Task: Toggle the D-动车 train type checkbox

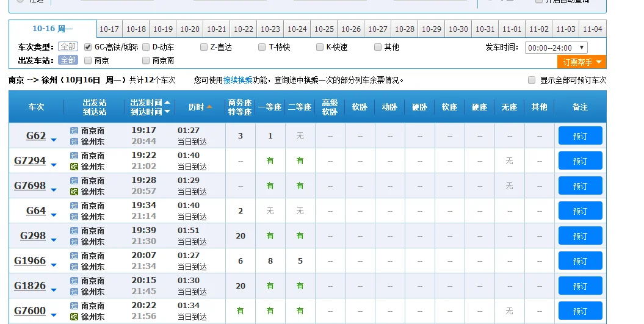Action: 146,47
